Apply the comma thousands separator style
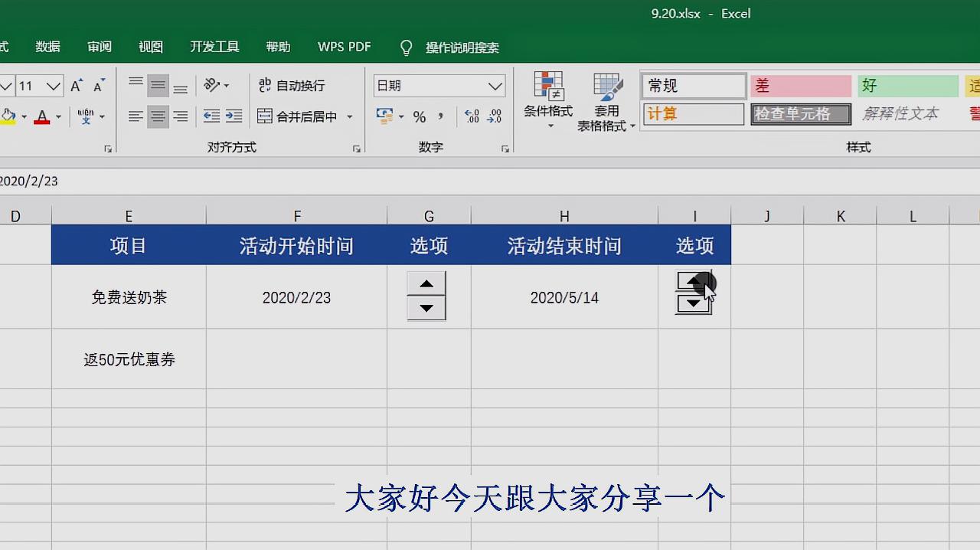 coord(440,116)
